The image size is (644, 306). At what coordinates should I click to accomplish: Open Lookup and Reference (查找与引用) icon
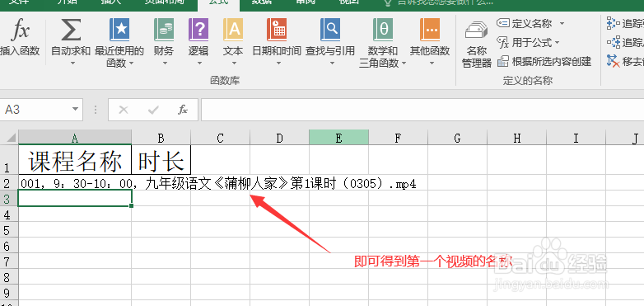pyautogui.click(x=329, y=30)
